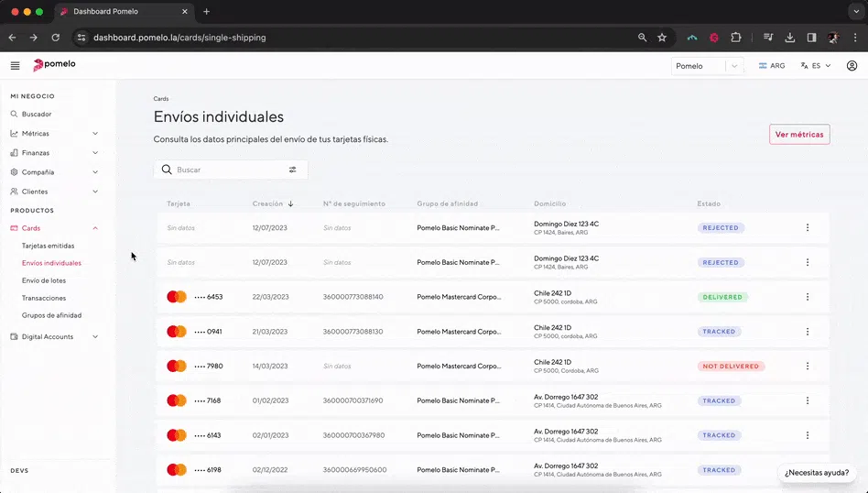
Task: Open the hamburger sidebar menu
Action: (x=15, y=66)
